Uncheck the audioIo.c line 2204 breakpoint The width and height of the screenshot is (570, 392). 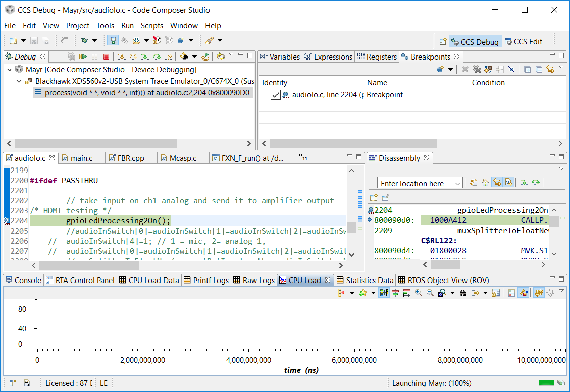click(x=275, y=95)
